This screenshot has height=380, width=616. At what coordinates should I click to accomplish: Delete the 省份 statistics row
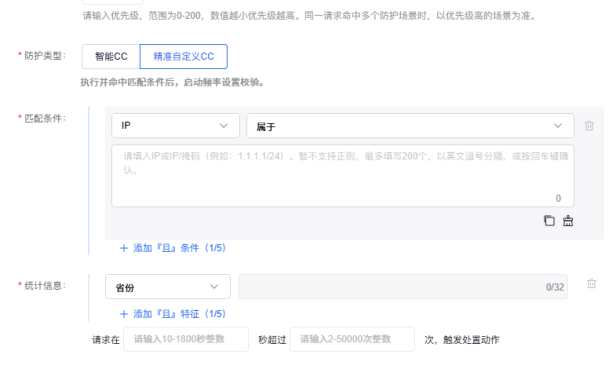[x=591, y=283]
